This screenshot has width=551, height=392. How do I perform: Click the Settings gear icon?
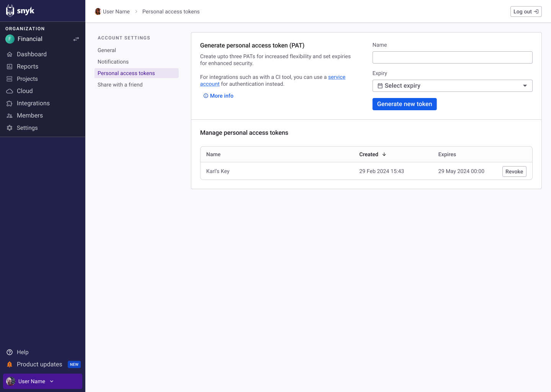[10, 128]
